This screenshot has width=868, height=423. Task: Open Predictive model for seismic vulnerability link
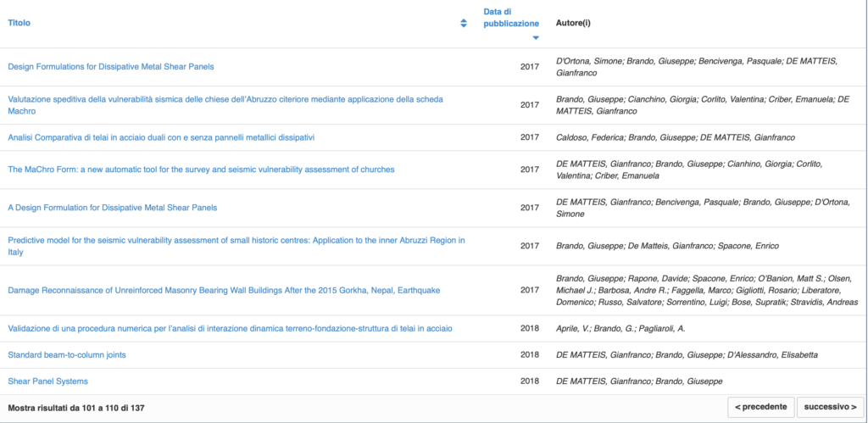coord(236,247)
